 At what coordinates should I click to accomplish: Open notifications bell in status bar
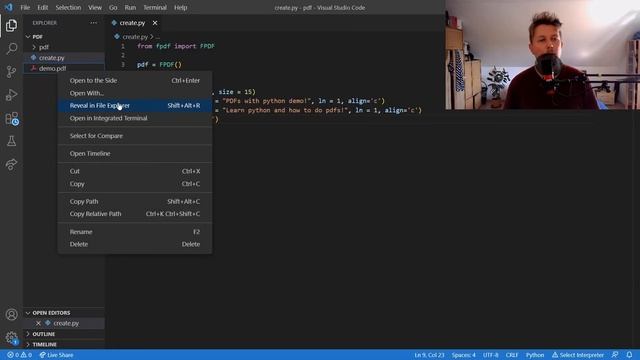pyautogui.click(x=629, y=355)
